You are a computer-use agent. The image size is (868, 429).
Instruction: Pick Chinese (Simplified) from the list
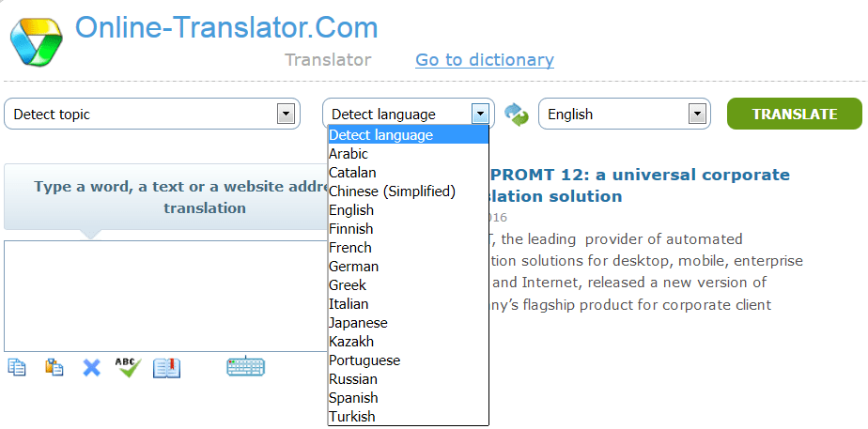tap(392, 192)
